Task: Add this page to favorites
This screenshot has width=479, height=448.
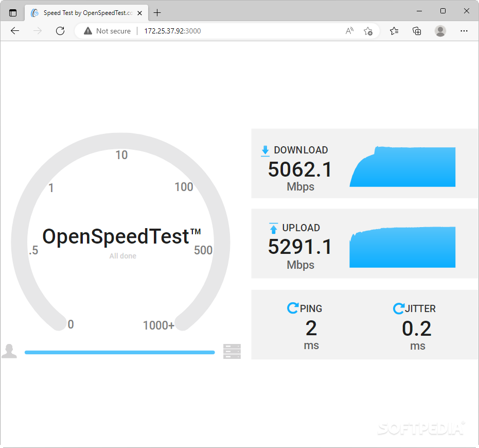Action: (368, 31)
